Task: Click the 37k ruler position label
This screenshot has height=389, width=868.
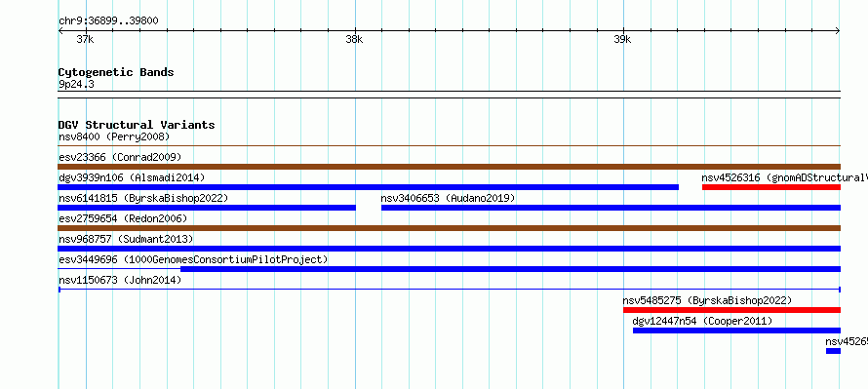Action: pyautogui.click(x=85, y=39)
